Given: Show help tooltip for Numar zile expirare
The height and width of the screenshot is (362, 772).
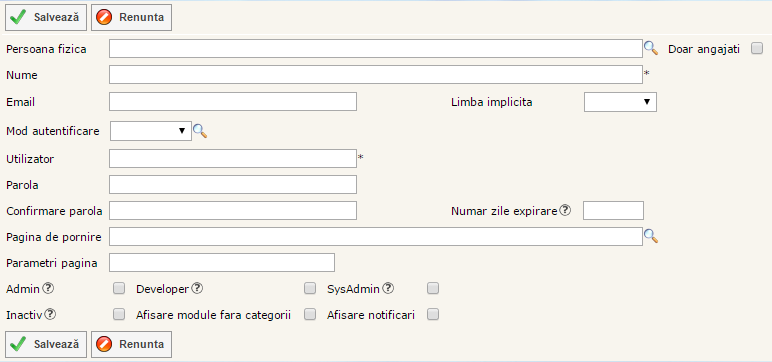Looking at the screenshot, I should point(565,210).
